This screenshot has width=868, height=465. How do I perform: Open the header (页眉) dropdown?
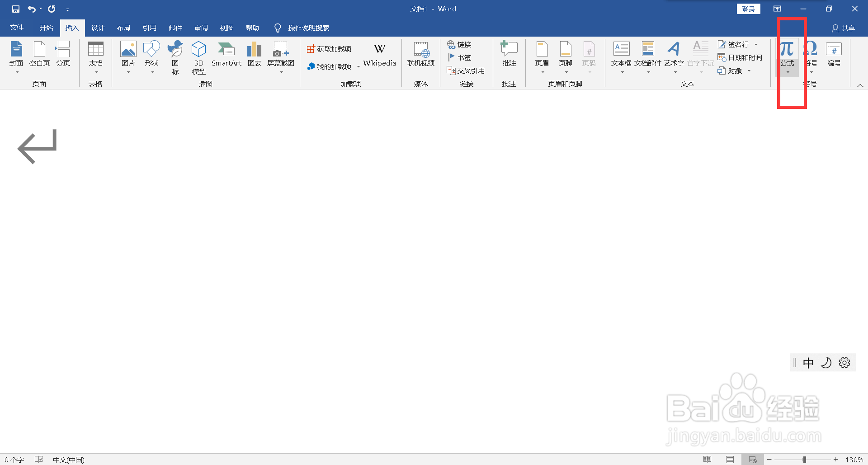(542, 57)
